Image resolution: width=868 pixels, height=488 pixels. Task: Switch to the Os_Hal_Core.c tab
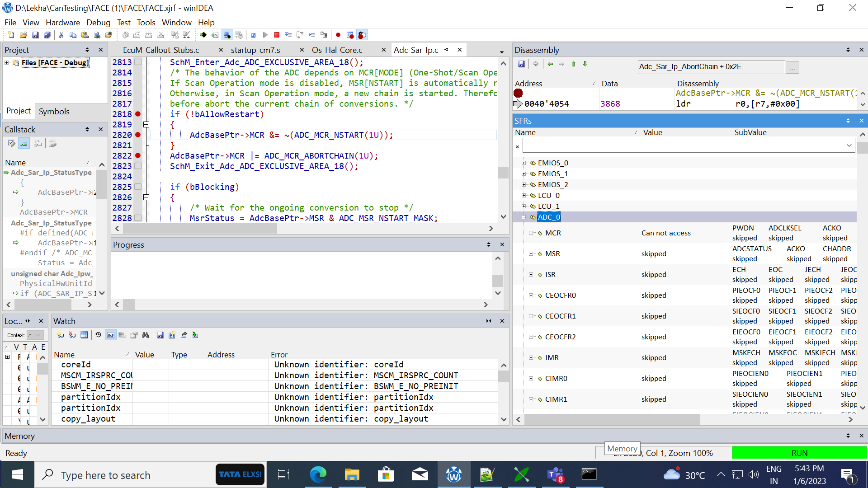coord(337,50)
